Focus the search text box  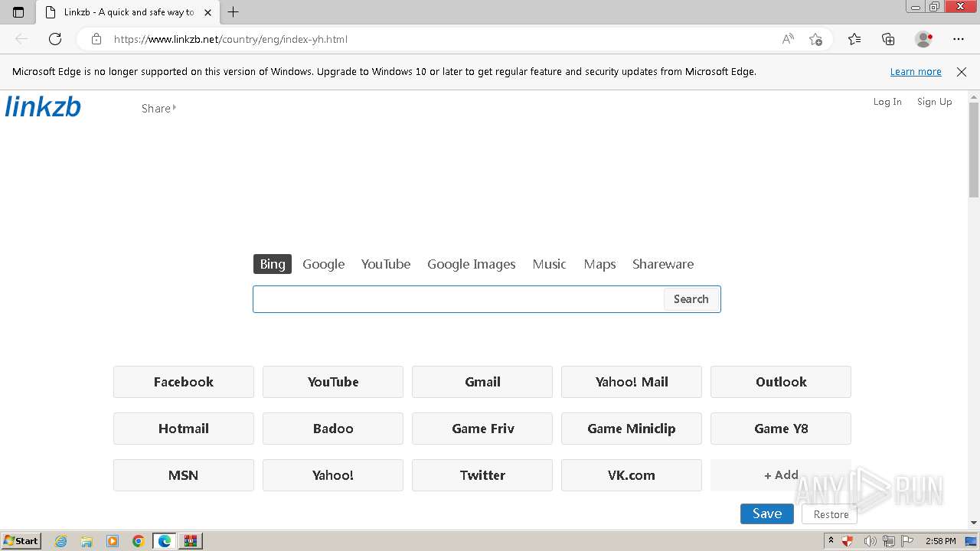pyautogui.click(x=459, y=299)
